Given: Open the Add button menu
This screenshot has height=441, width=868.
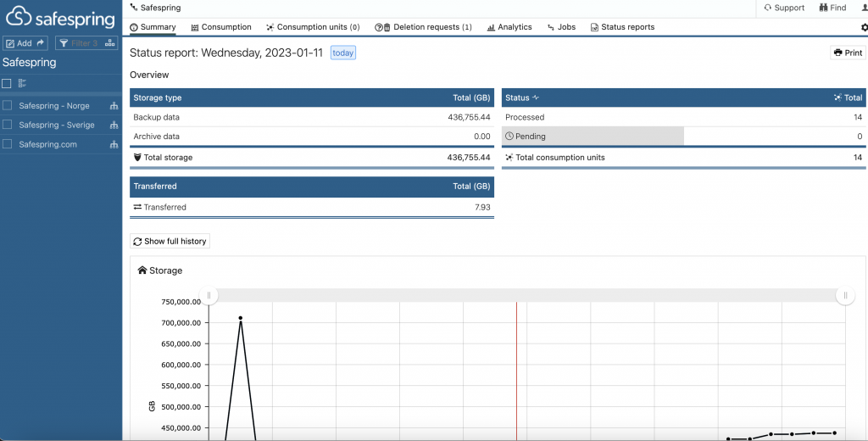Looking at the screenshot, I should click(x=25, y=43).
